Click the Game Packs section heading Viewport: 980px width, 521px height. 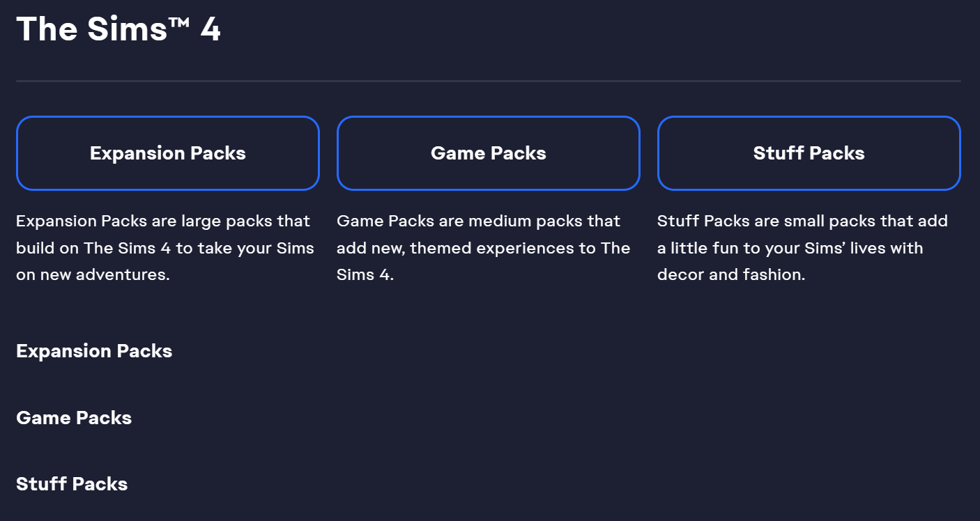74,418
